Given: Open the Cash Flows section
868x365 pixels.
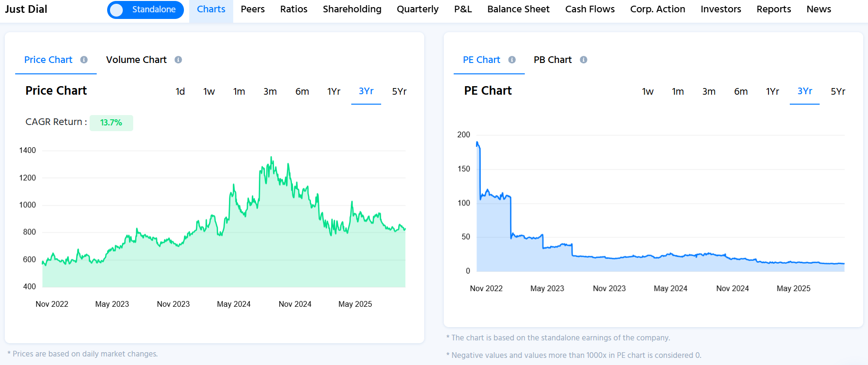Looking at the screenshot, I should pos(590,9).
